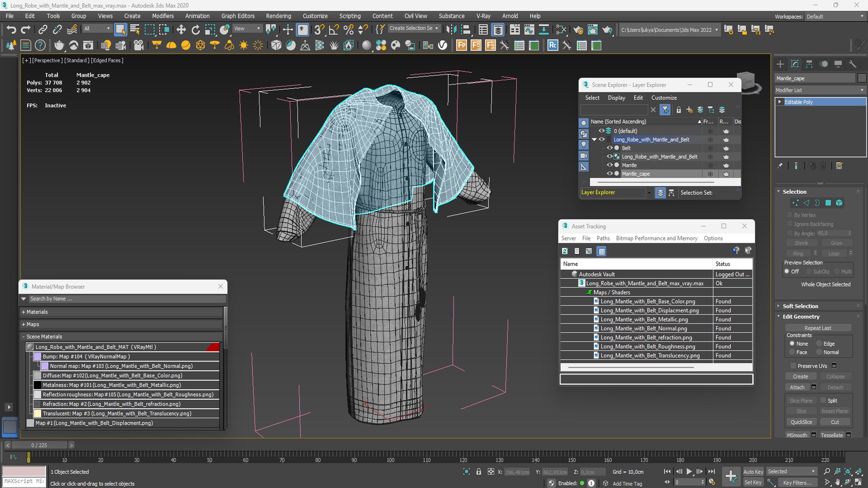Open the Utilities wrench panel
868x488 pixels.
(853, 64)
